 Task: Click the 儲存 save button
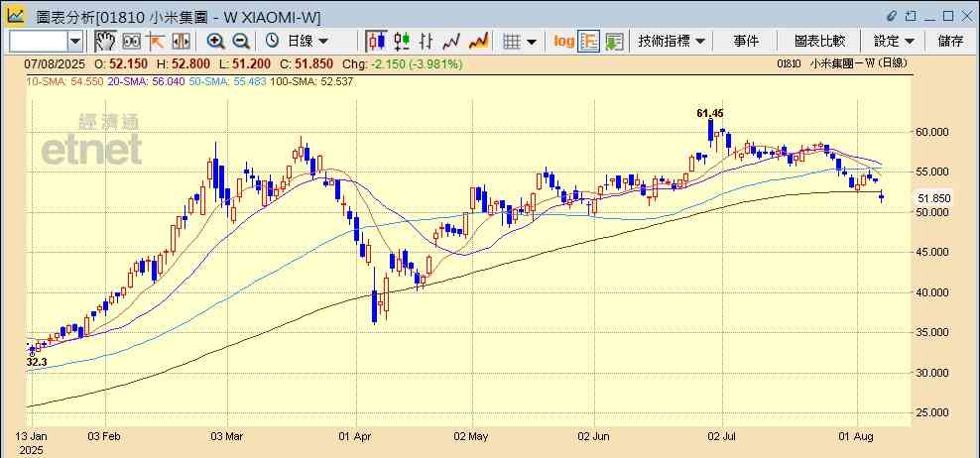(950, 42)
